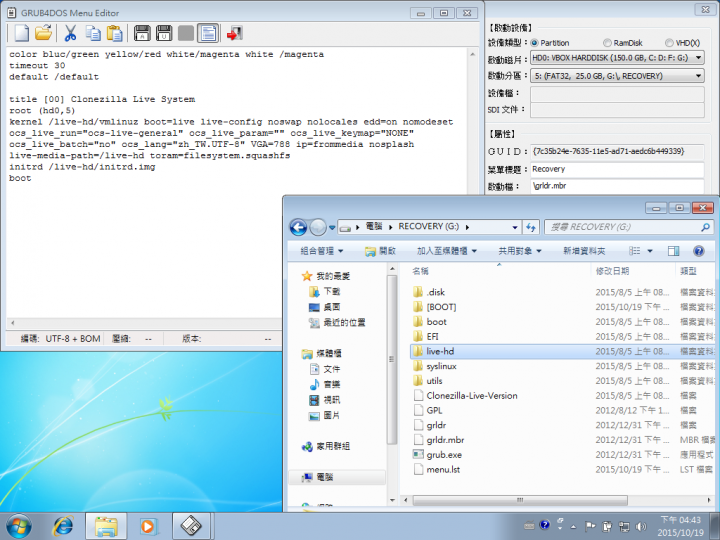Open the HD0 VBOX HARDDISK boot disk dropdown
The image size is (720, 540).
[x=617, y=58]
